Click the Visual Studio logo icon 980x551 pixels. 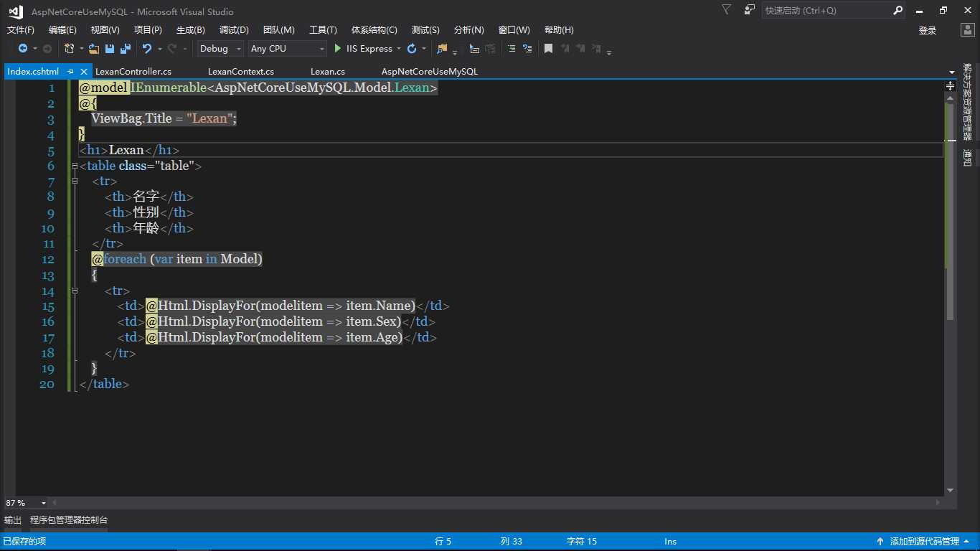[15, 11]
